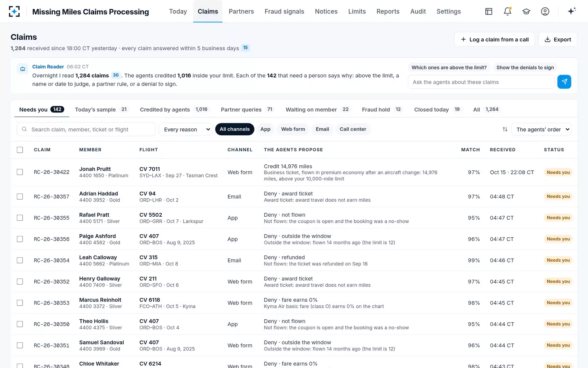Open the Fraud signals nav item
This screenshot has width=588, height=368.
[284, 11]
